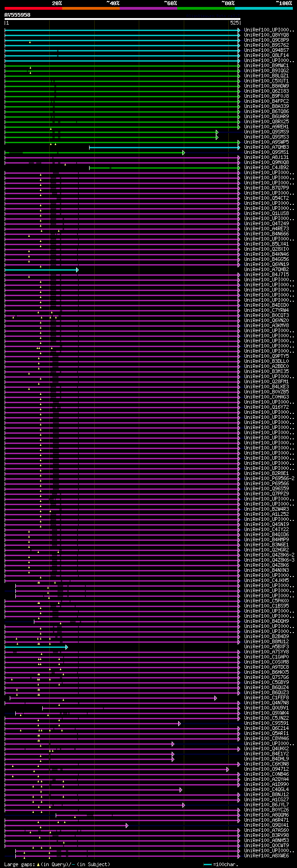The height and width of the screenshot is (868, 297).
Task: Select UniRef100_Q4N7N8 label
Action: click(x=266, y=703)
